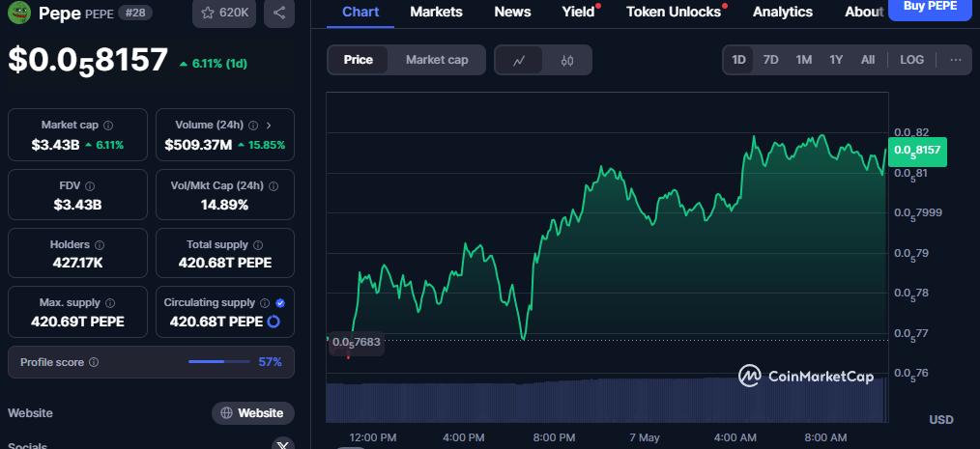The image size is (980, 449).
Task: Show Holders info icon
Action: (100, 245)
